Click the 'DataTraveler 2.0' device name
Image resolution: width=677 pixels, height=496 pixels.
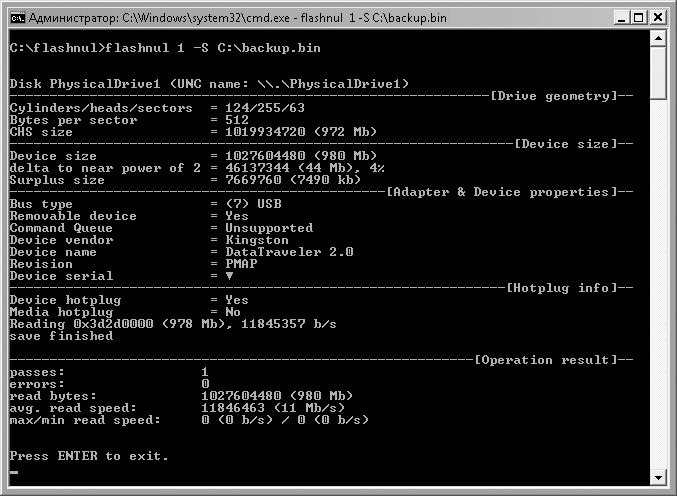pos(289,252)
